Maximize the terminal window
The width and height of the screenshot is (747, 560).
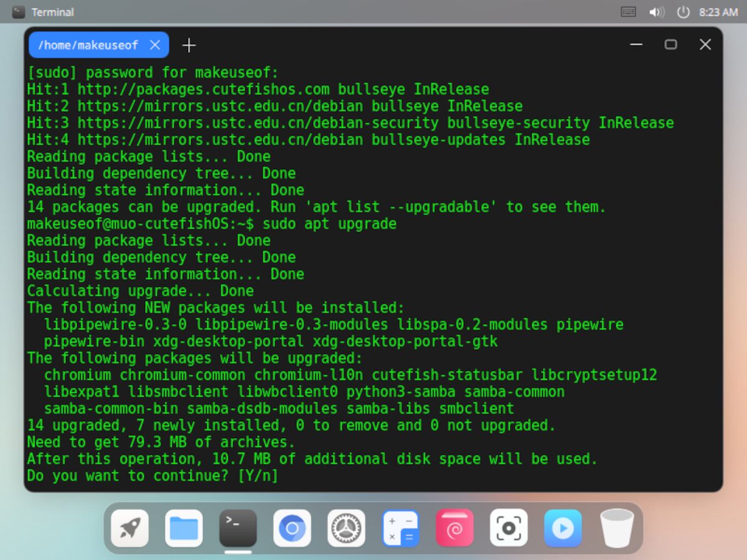pos(670,44)
